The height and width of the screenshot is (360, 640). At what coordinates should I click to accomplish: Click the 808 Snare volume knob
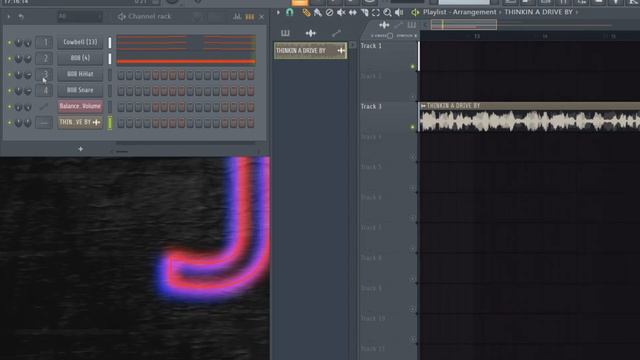(28, 91)
